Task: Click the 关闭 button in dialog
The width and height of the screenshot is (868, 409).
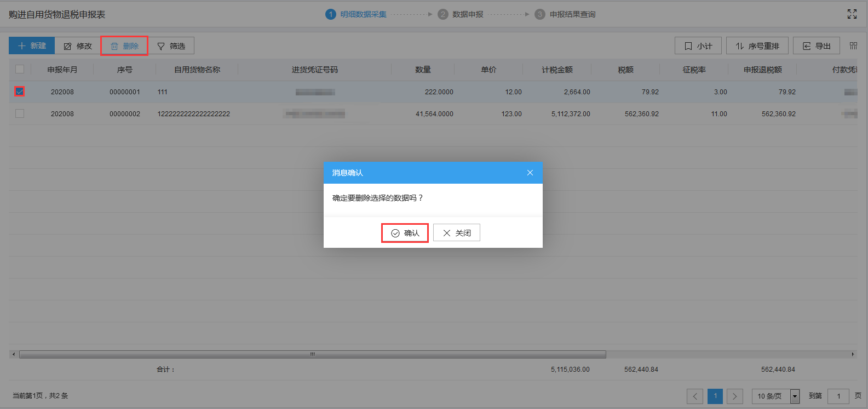Action: [457, 233]
